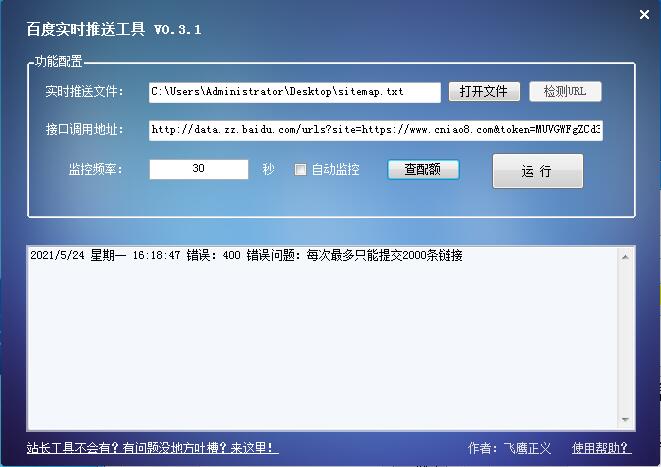Click the 检测URL button
The image size is (661, 467).
coord(565,91)
